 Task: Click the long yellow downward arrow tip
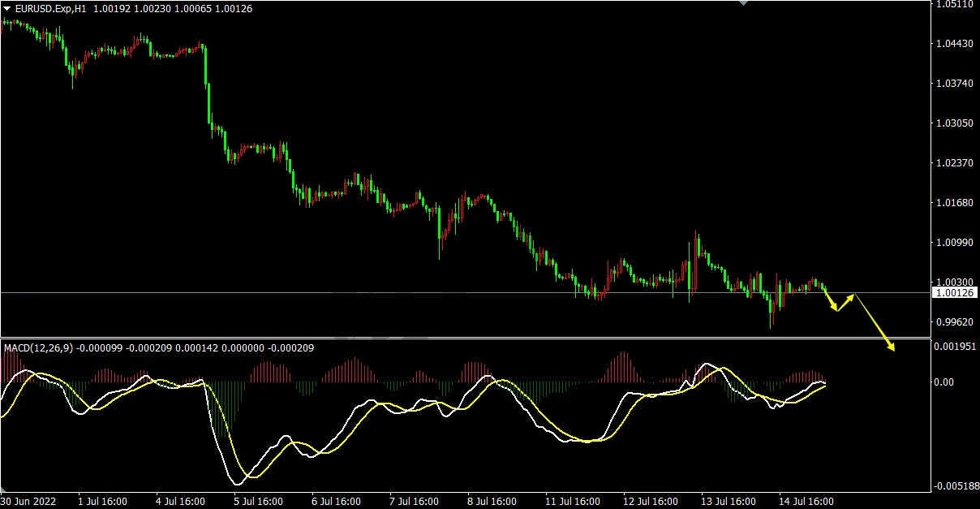(x=892, y=350)
